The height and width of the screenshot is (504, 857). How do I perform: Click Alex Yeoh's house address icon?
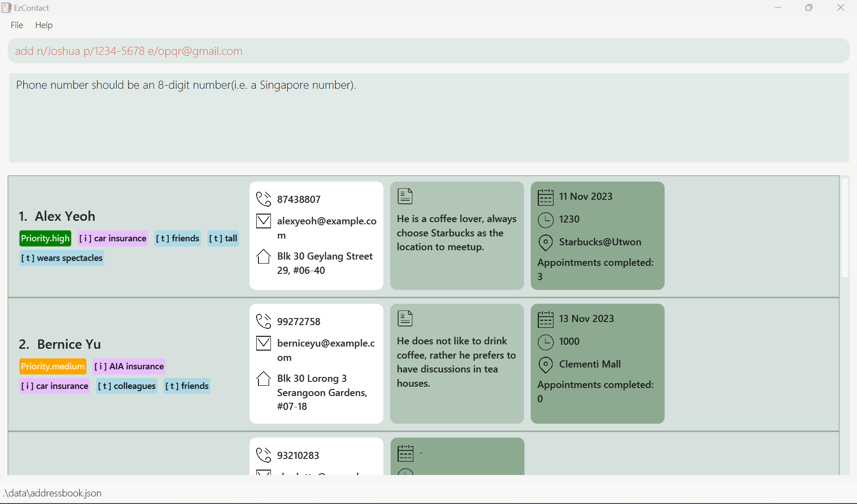point(263,256)
